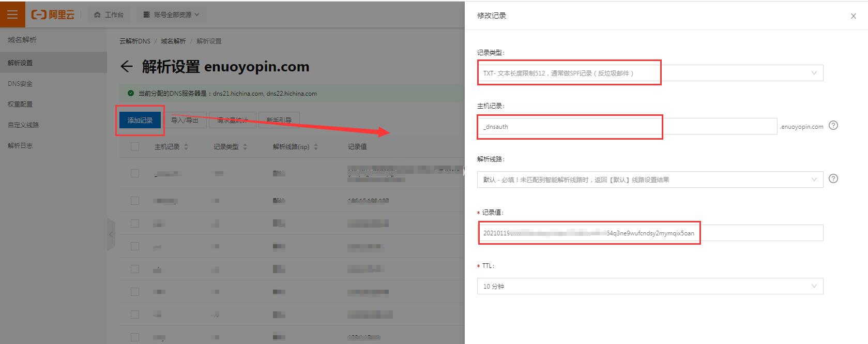Check the second record row checkbox

coord(135,201)
